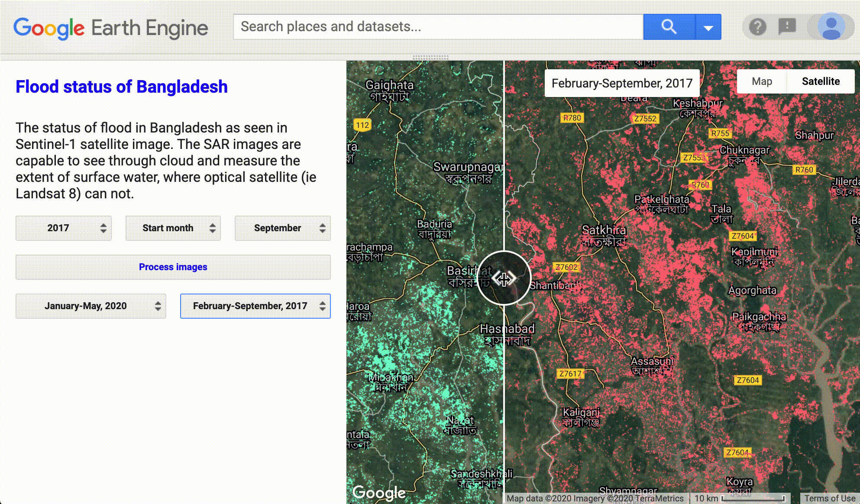Viewport: 860px width, 504px height.
Task: Click the Google Earth Engine logo
Action: [x=111, y=28]
